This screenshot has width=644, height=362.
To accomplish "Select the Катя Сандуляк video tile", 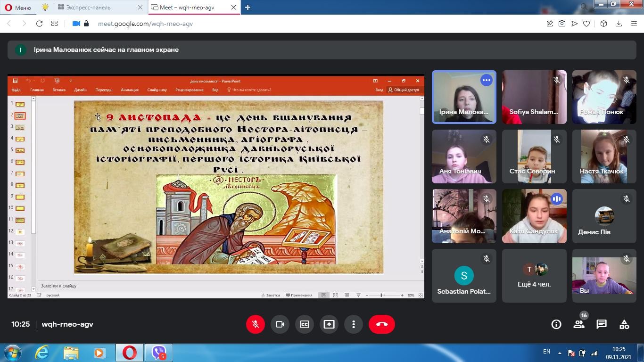I will [x=534, y=216].
